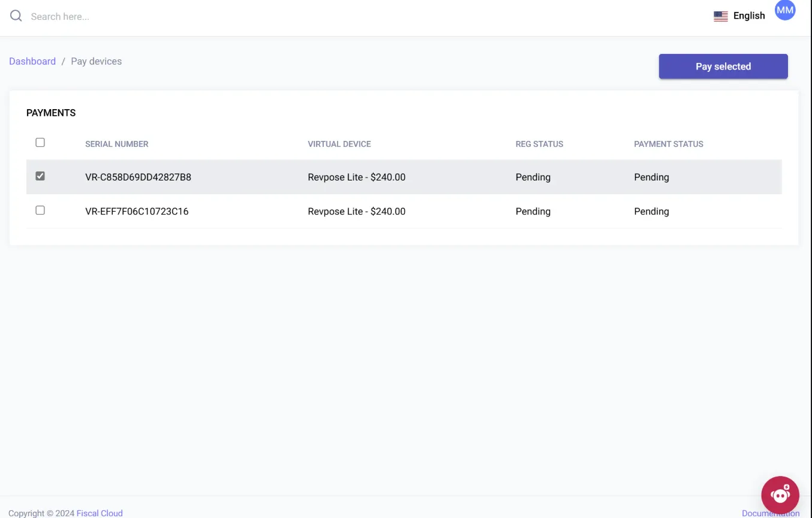Viewport: 812px width, 518px height.
Task: Click the US flag icon
Action: click(x=720, y=16)
